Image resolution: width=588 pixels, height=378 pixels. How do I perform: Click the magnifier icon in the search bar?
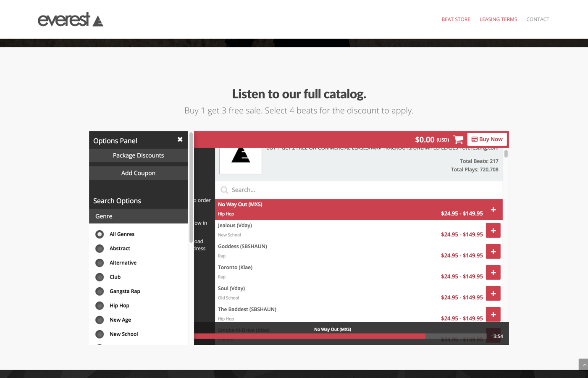click(224, 190)
